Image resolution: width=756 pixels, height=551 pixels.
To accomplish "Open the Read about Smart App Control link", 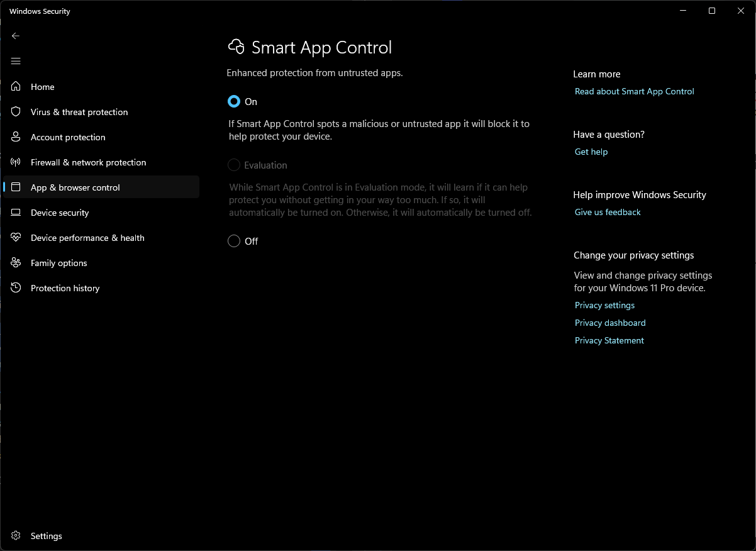I will coord(634,91).
